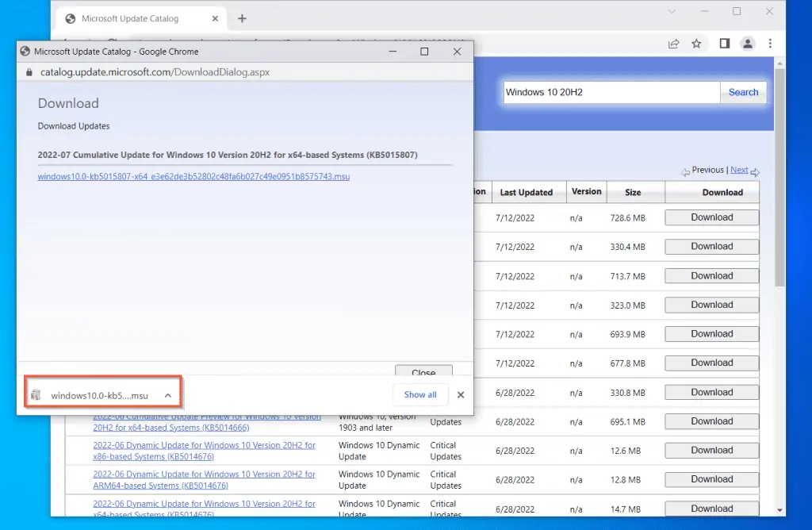Screen dimensions: 812x530
Task: Click the 14.7 MB size cell
Action: click(626, 509)
